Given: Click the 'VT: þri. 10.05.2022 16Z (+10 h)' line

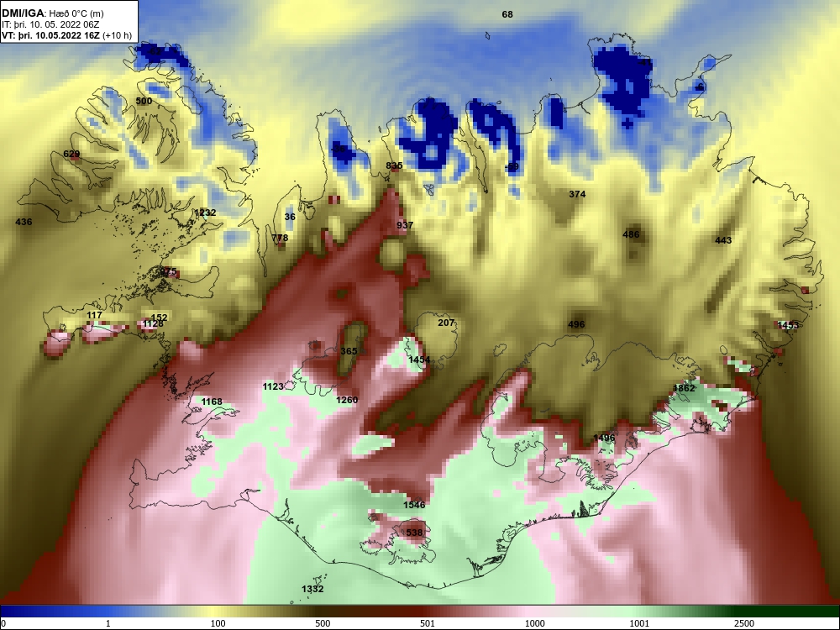Looking at the screenshot, I should click(x=66, y=36).
